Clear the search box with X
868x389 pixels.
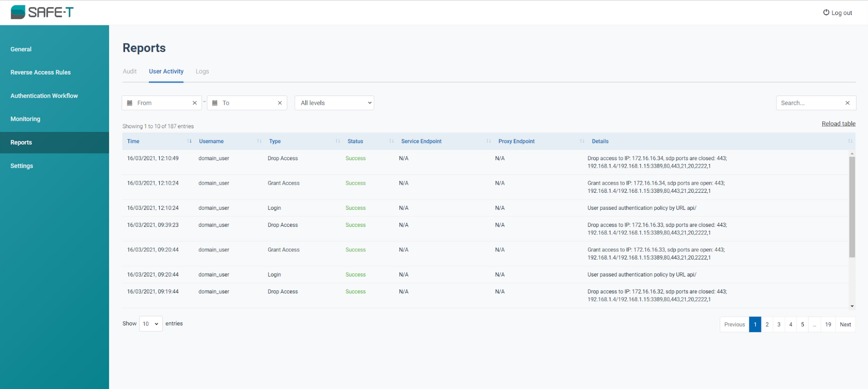(847, 103)
